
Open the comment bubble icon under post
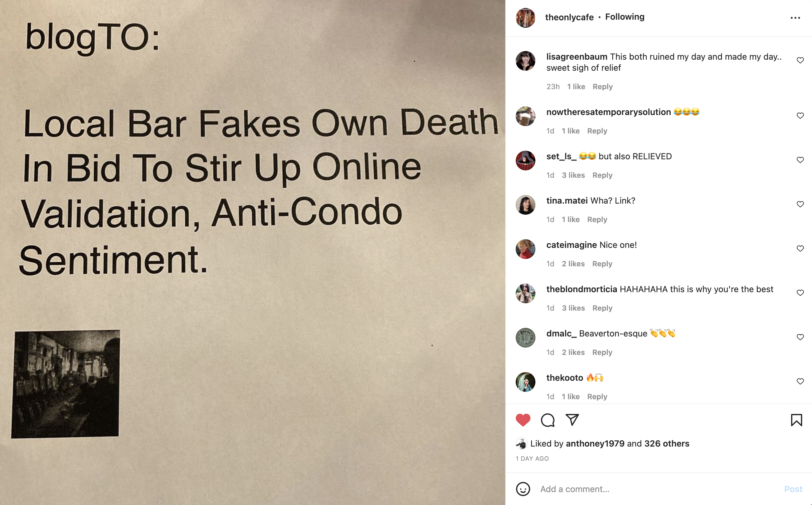point(548,420)
